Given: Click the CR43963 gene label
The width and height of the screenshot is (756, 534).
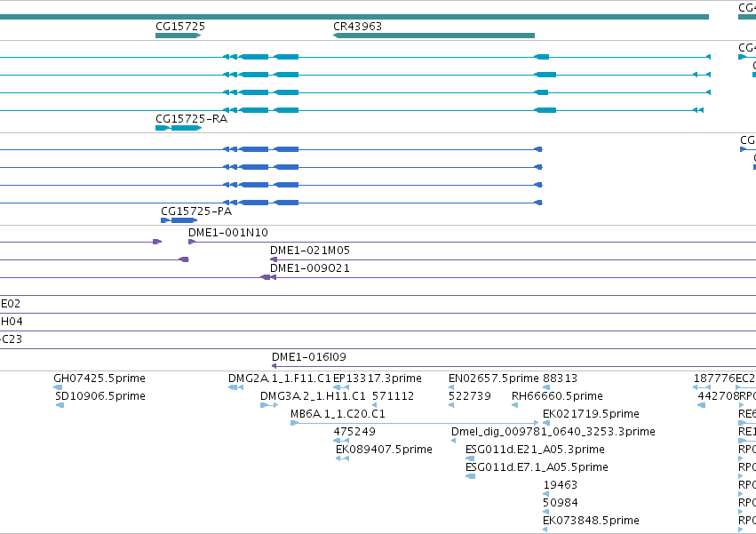Looking at the screenshot, I should [357, 26].
